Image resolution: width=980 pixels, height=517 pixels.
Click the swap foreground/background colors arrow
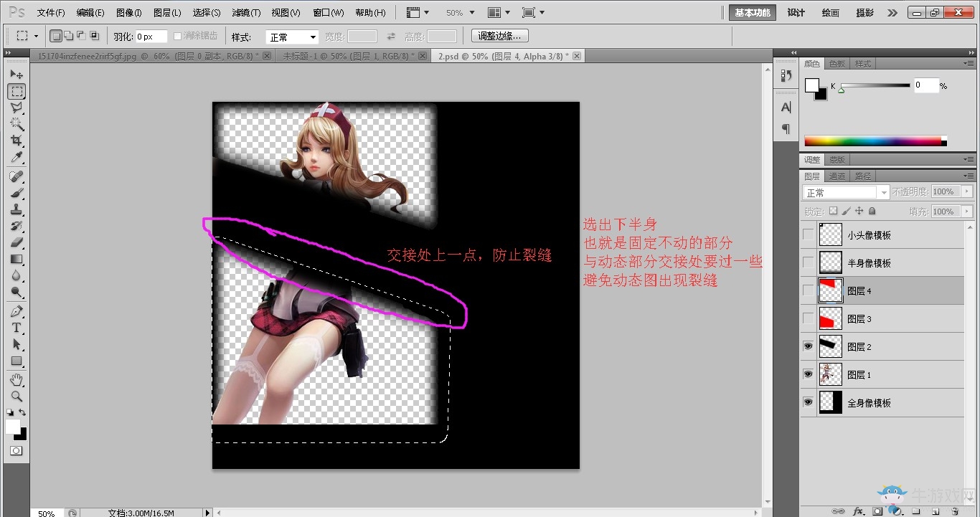tap(22, 412)
